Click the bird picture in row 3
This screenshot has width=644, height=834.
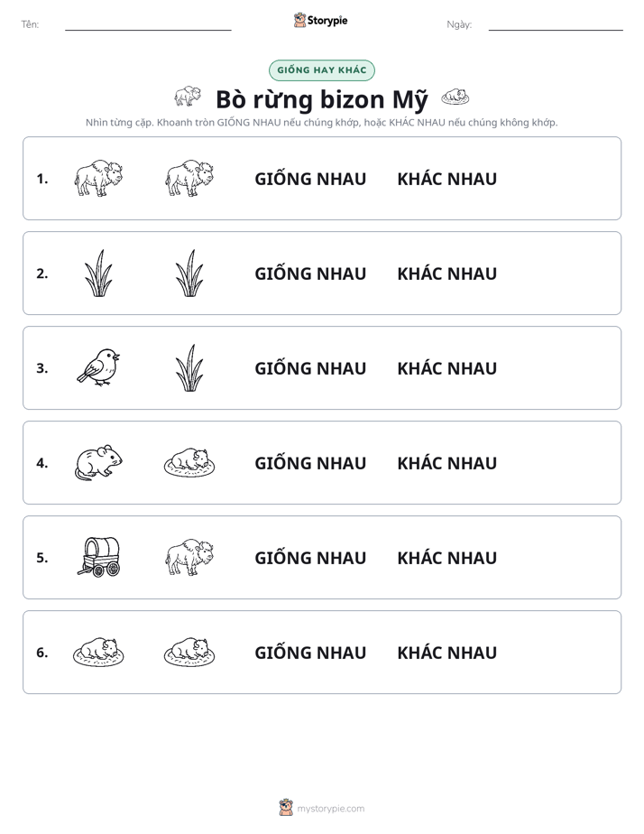point(98,367)
